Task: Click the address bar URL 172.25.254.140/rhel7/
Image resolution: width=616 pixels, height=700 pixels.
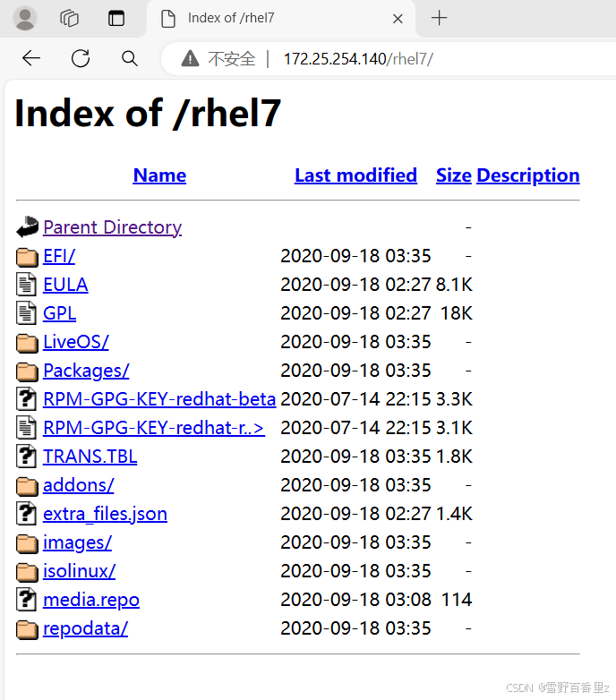Action: click(x=358, y=59)
